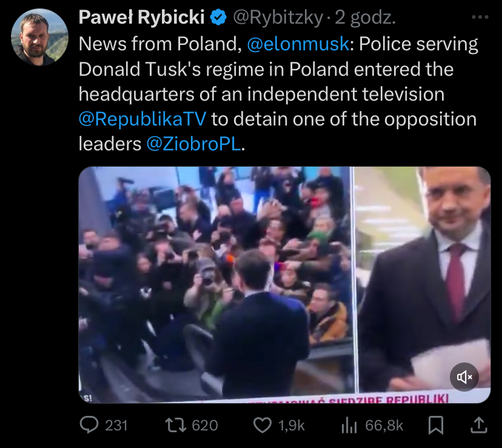
Task: View analytics via bar chart icon
Action: coord(349,426)
